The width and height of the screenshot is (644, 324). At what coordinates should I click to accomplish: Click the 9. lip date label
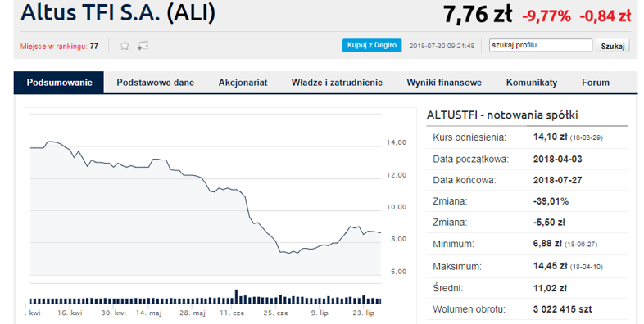tap(320, 313)
